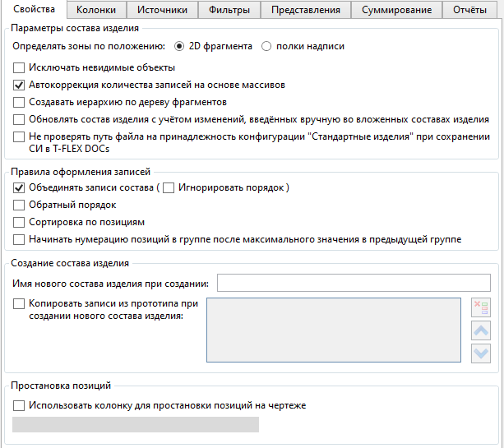Click the clear list icon beside prototype list
This screenshot has width=504, height=448.
click(x=481, y=307)
